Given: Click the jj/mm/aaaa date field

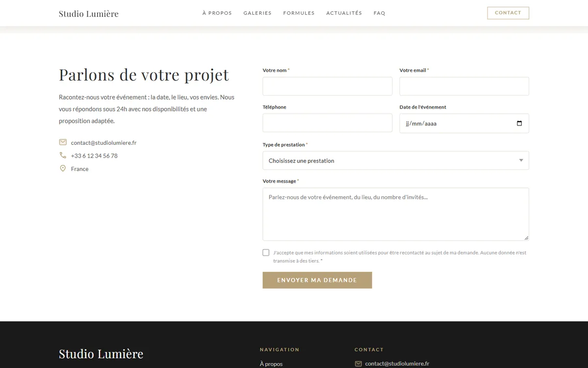Looking at the screenshot, I should click(x=464, y=123).
